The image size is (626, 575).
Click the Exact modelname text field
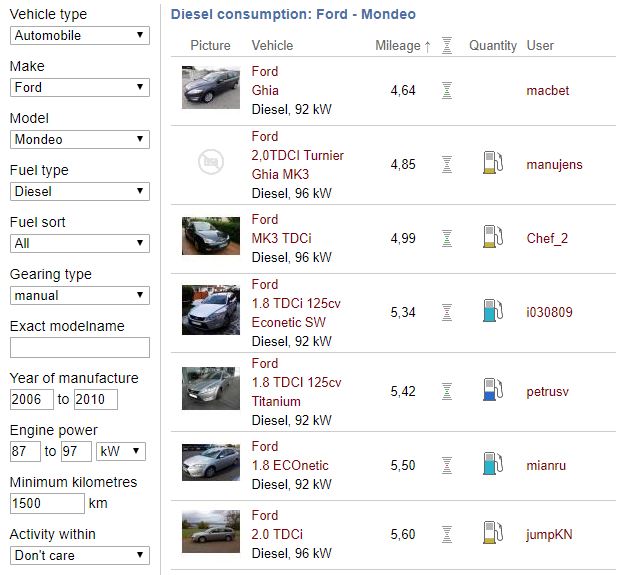(80, 347)
